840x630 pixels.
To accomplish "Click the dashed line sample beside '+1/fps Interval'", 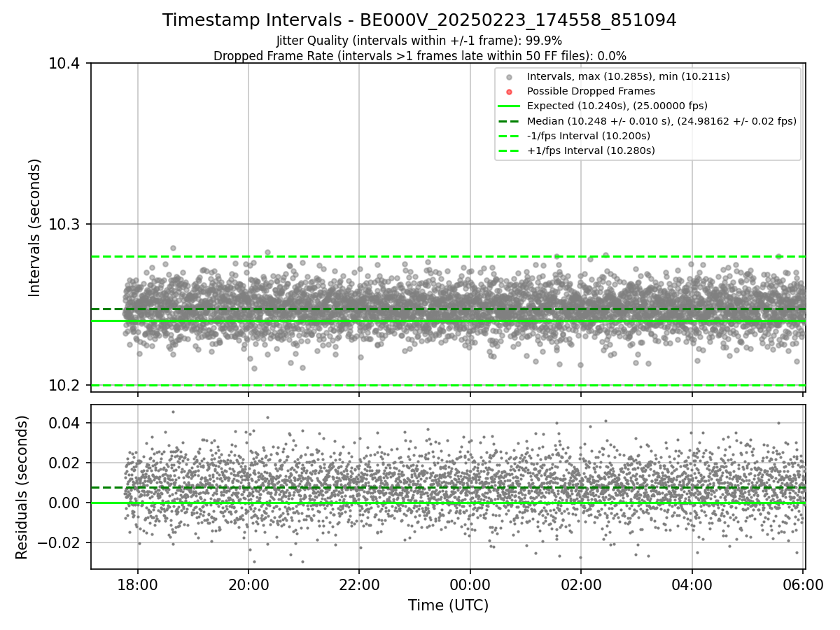I will click(x=509, y=150).
